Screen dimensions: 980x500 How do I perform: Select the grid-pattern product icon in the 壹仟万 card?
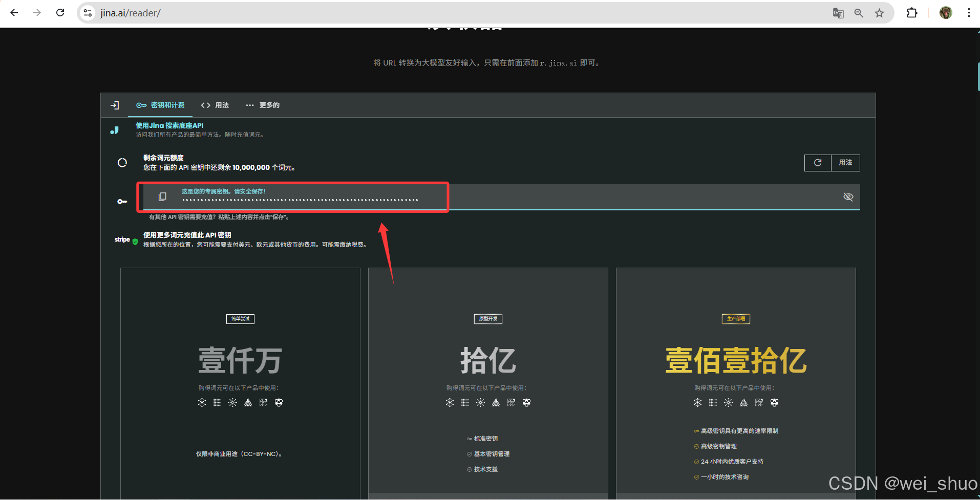(217, 402)
